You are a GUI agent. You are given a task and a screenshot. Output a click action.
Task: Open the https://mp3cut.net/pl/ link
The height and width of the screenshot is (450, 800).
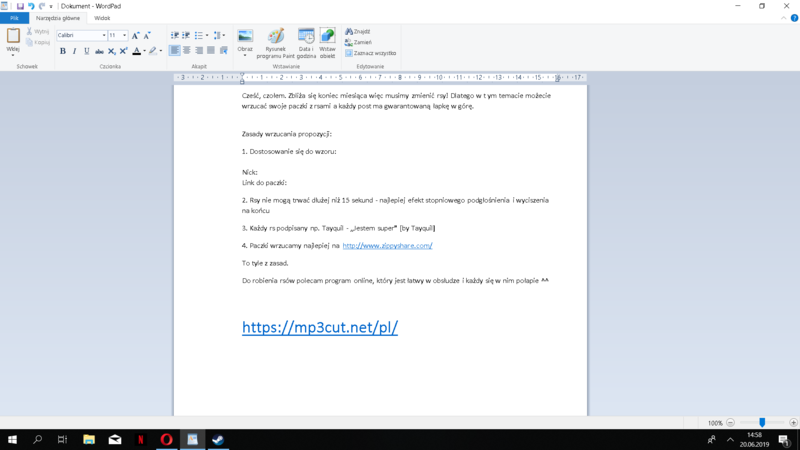pyautogui.click(x=320, y=327)
